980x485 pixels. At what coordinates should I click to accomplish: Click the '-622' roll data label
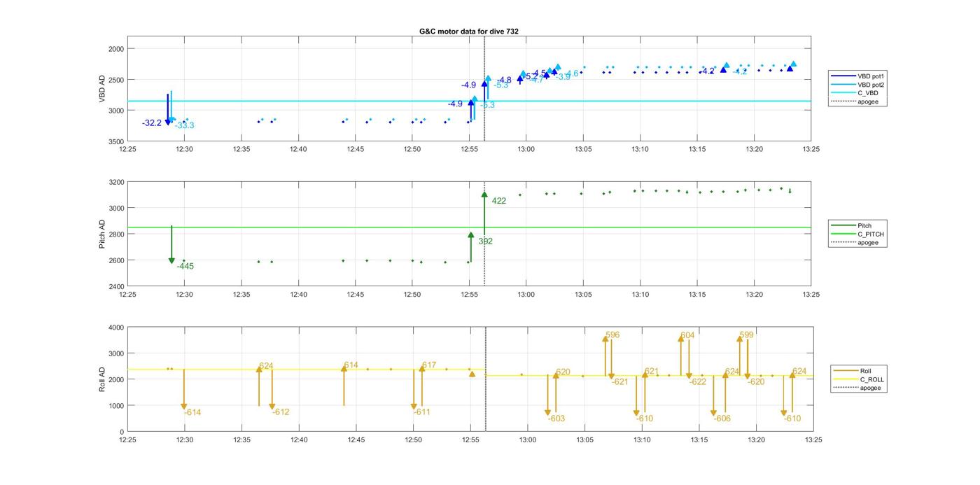pyautogui.click(x=698, y=382)
